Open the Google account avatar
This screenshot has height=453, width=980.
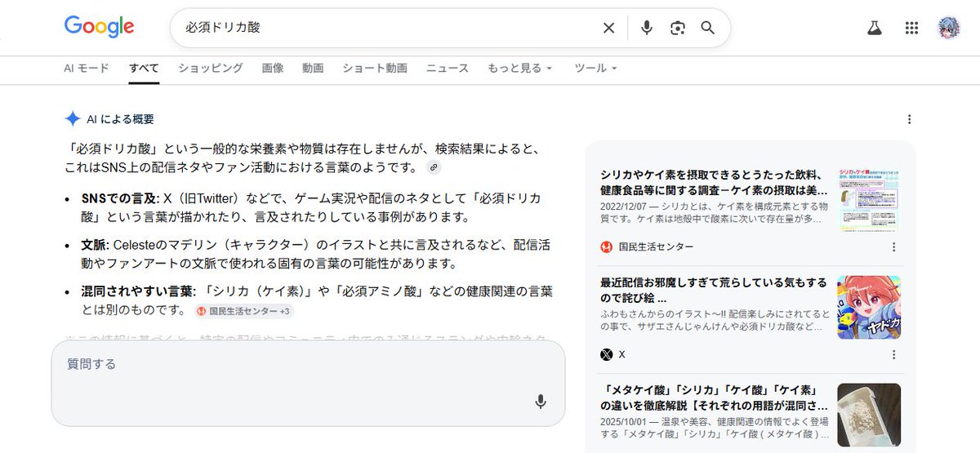[x=949, y=28]
